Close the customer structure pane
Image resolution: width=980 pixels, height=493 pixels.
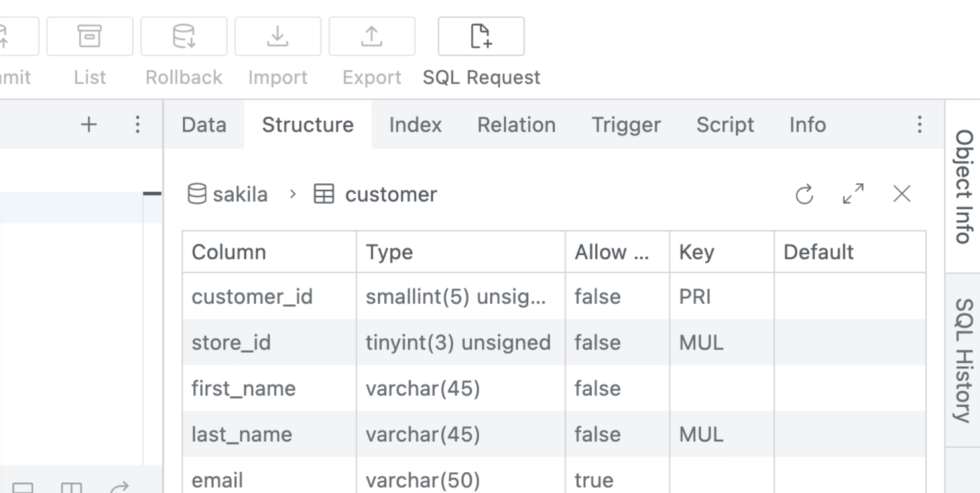[x=902, y=194]
